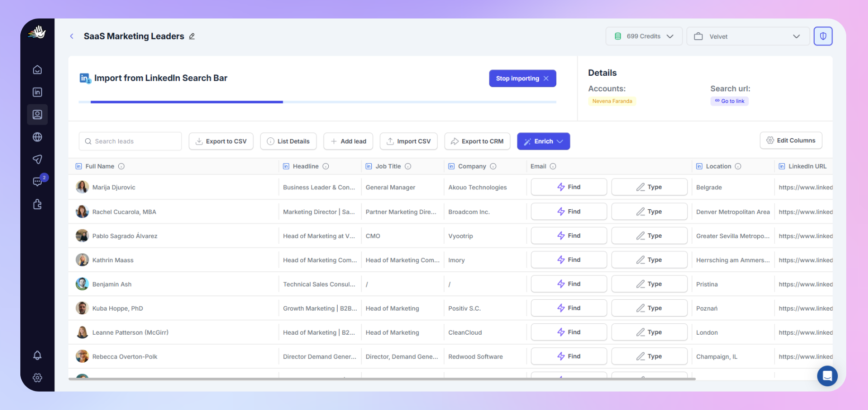The image size is (868, 410).
Task: Select the Pablo Sagrado Álvarez name
Action: click(x=125, y=236)
